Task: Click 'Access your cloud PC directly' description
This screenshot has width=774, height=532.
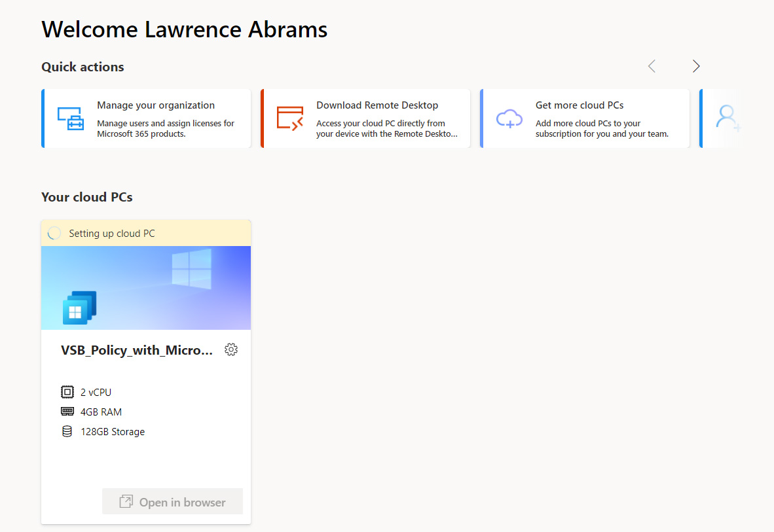Action: coord(387,128)
